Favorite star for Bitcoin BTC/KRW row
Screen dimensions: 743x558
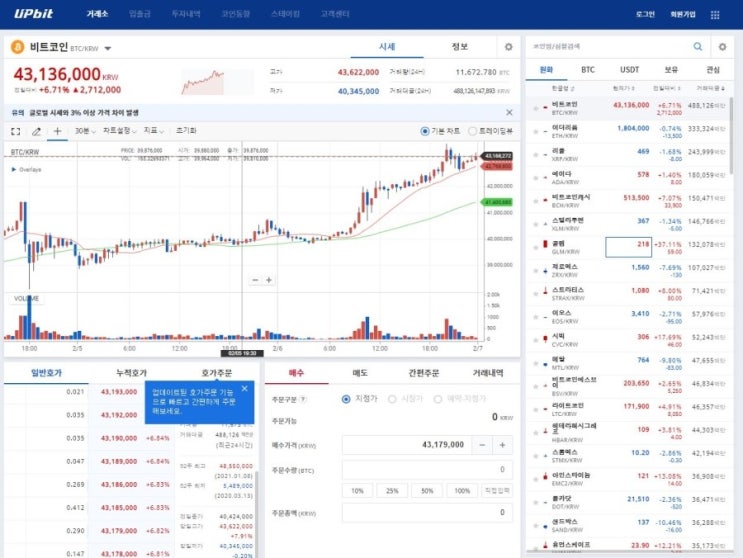click(x=536, y=108)
